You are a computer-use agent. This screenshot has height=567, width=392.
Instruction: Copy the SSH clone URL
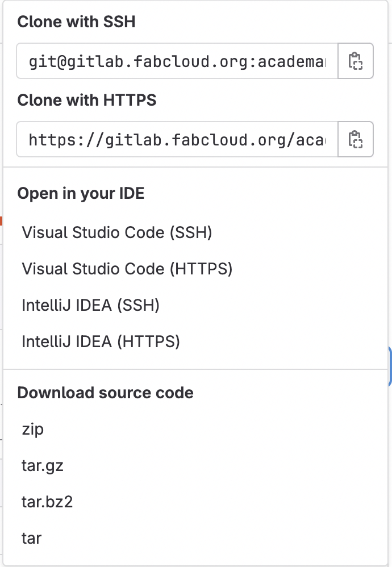coord(356,60)
